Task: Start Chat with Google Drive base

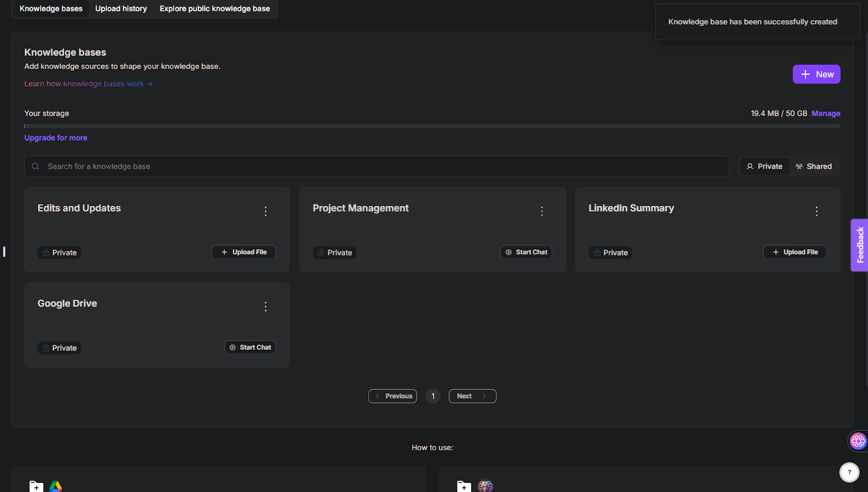Action: pos(250,348)
